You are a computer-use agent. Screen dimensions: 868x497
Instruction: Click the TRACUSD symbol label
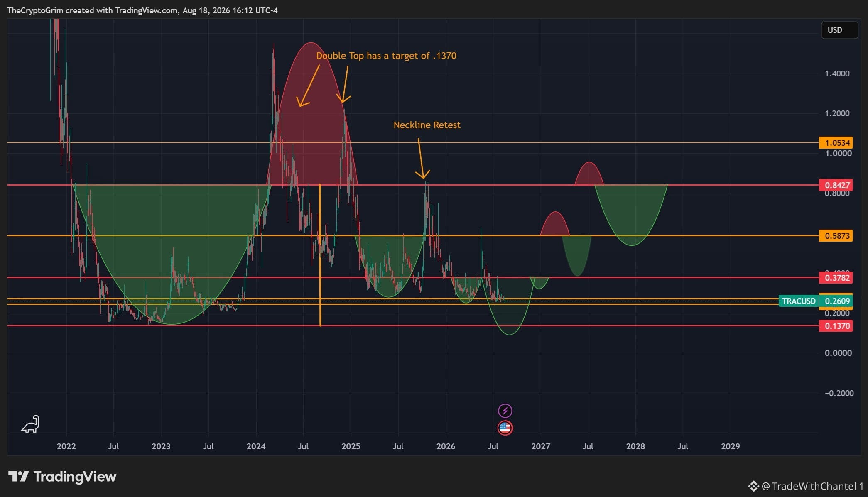pyautogui.click(x=799, y=301)
